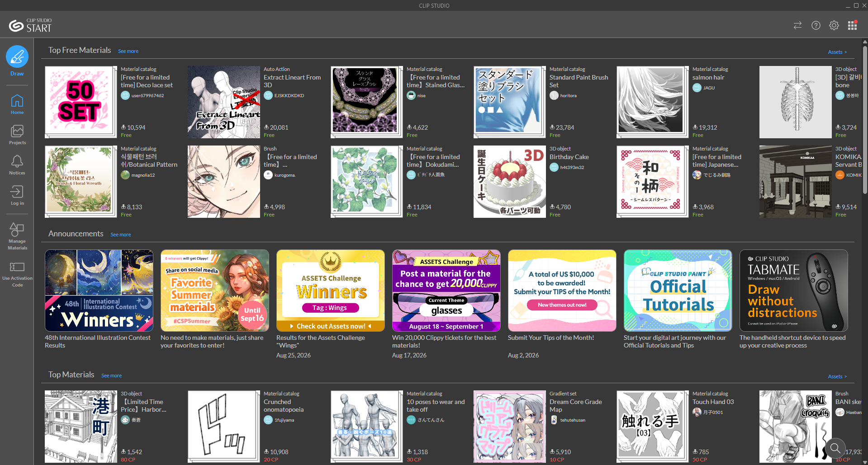Click the user679967462 author avatar
This screenshot has height=465, width=868.
(125, 95)
